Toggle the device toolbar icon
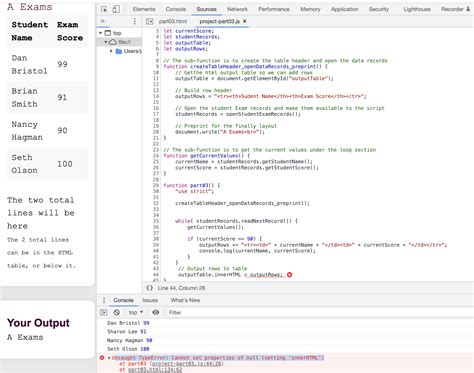 (x=116, y=9)
